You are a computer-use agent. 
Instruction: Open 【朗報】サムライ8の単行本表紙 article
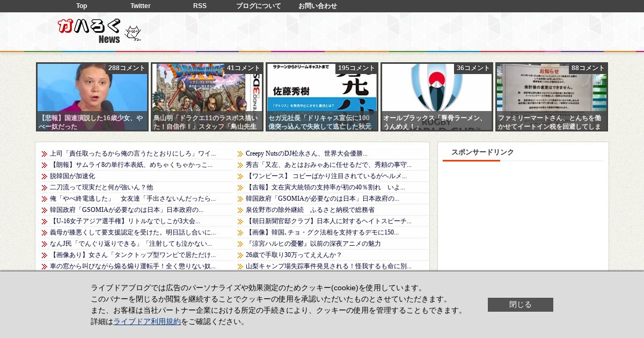[131, 165]
